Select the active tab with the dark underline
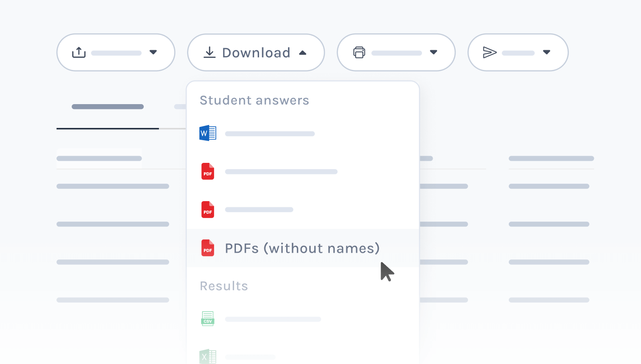The image size is (641, 364). point(108,107)
